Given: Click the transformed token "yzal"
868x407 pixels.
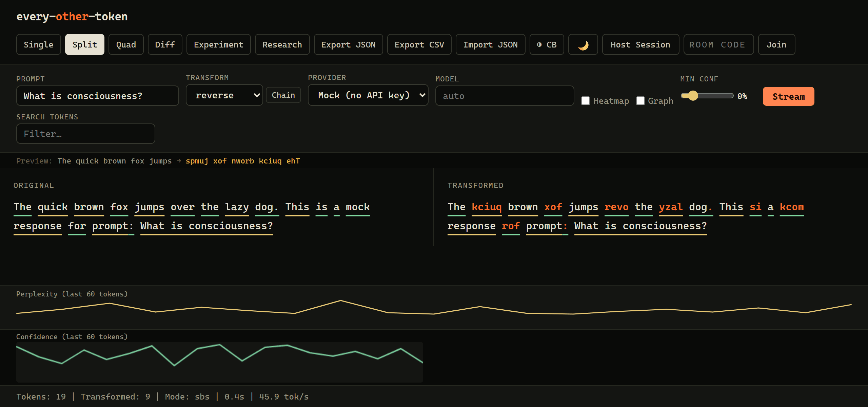Looking at the screenshot, I should tap(671, 207).
